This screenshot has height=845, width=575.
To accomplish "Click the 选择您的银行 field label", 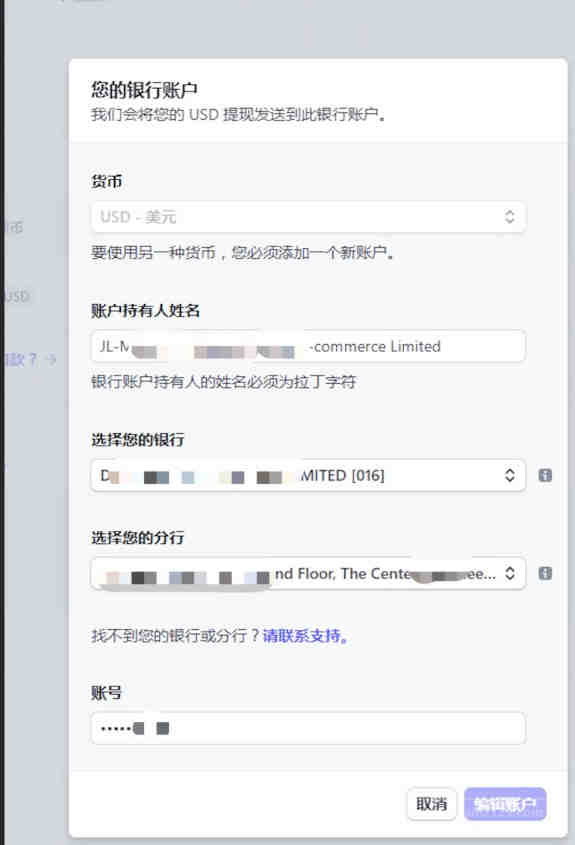I will coord(137,440).
